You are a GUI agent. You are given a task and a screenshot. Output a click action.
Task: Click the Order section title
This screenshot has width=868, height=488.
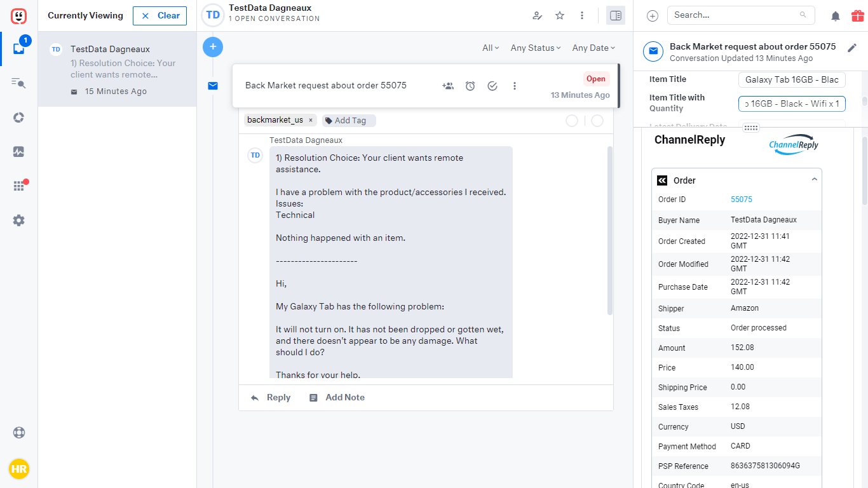coord(684,180)
